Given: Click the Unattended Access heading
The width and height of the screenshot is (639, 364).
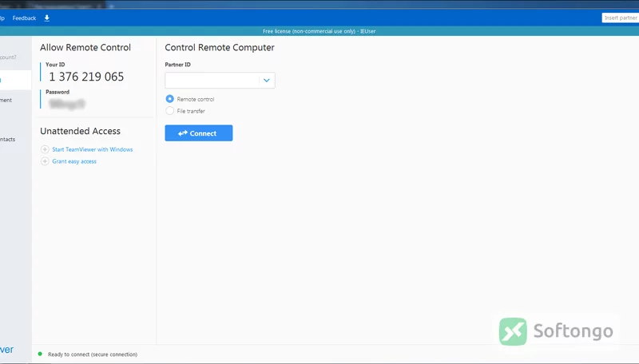Looking at the screenshot, I should (81, 131).
